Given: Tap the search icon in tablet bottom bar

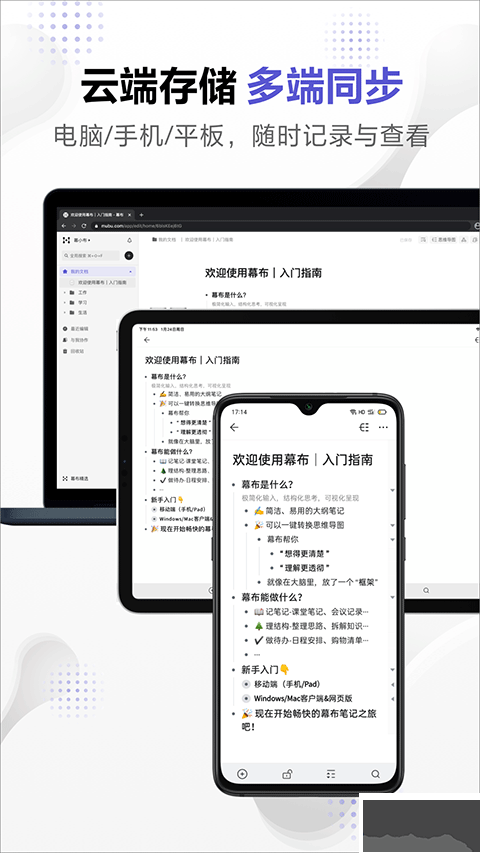Looking at the screenshot, I should [x=426, y=590].
